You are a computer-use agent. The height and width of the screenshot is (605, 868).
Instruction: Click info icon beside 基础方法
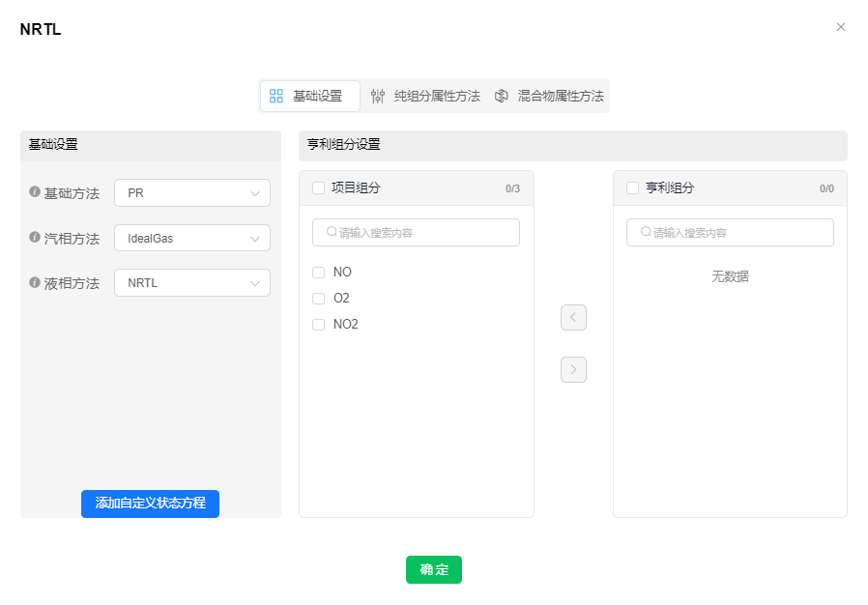point(35,191)
